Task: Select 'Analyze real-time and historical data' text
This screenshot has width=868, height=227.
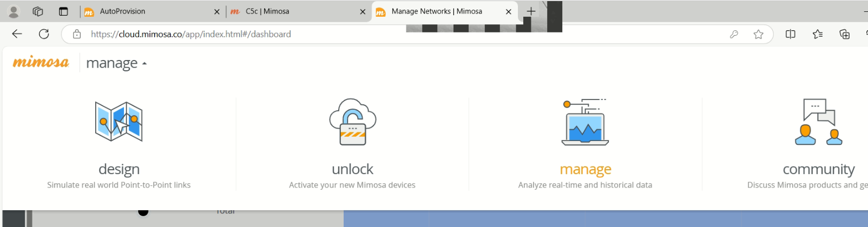Action: (x=585, y=185)
